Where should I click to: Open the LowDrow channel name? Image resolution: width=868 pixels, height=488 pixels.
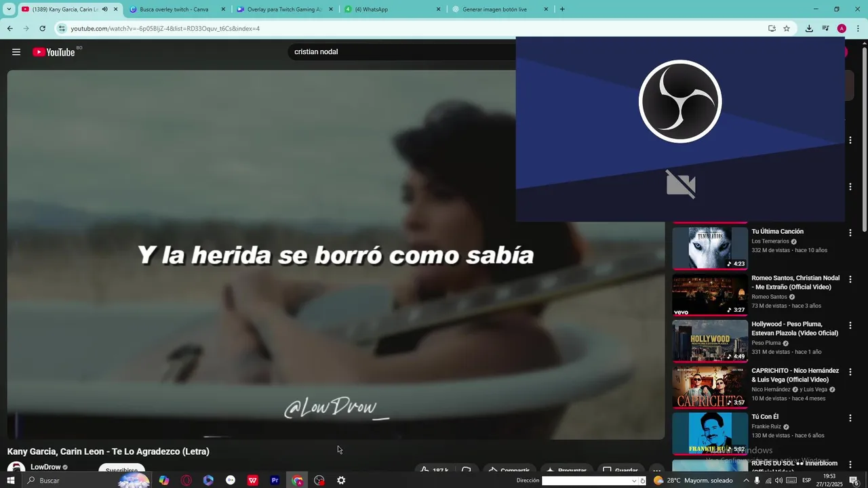coord(45,467)
